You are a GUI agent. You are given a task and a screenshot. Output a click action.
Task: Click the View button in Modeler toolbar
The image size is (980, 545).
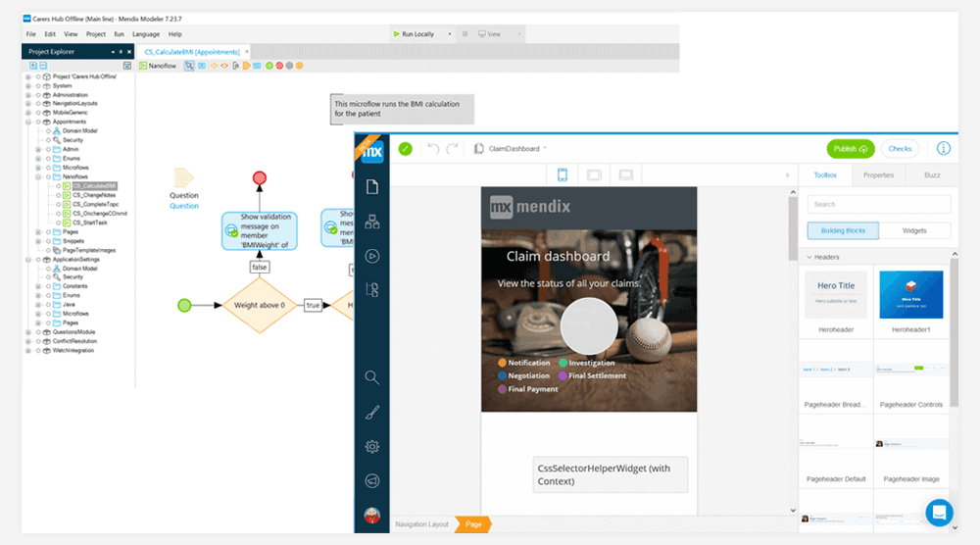[x=489, y=34]
